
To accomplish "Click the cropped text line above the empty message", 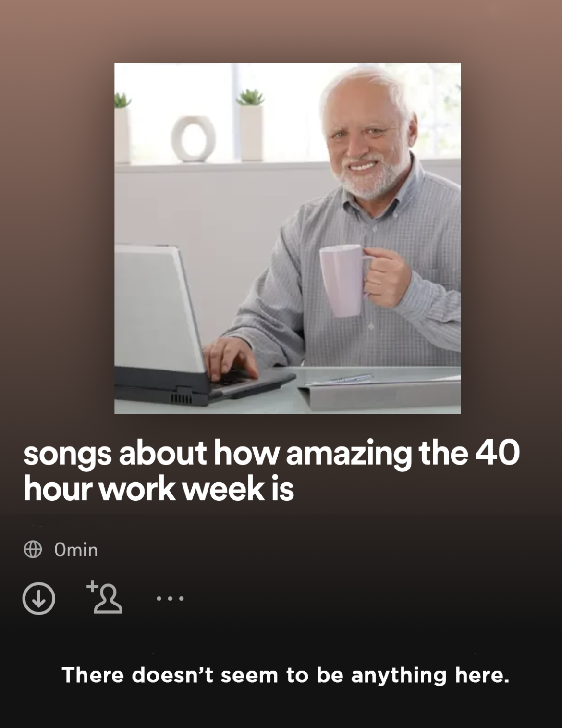I will click(x=298, y=654).
